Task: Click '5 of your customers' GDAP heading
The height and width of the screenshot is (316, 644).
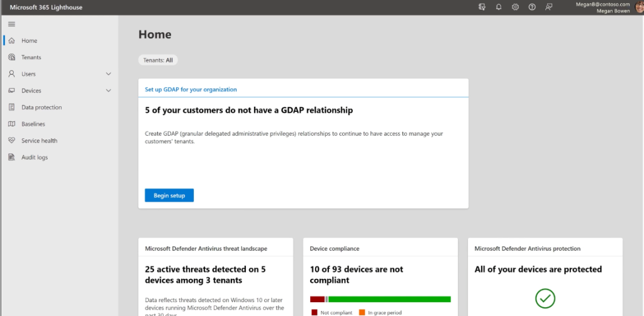Action: point(249,110)
